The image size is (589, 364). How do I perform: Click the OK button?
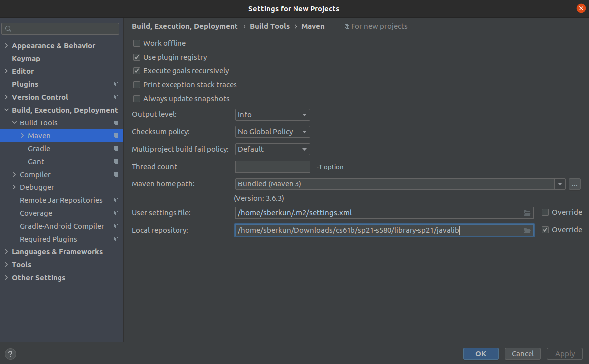pos(481,354)
